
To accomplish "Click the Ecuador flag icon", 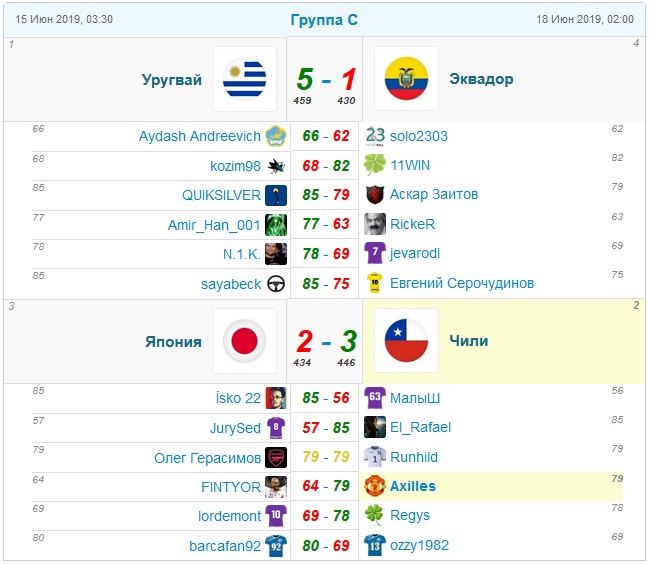I will 406,78.
